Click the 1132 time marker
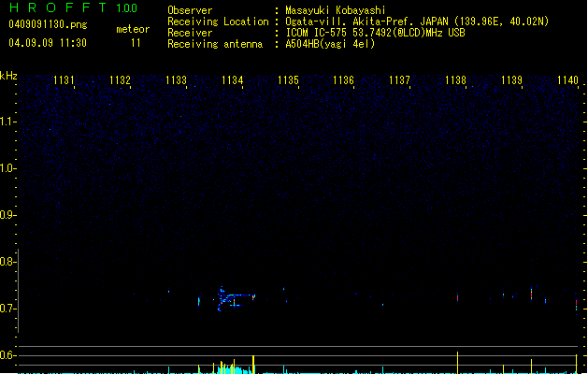Image resolution: width=588 pixels, height=374 pixels. pos(120,80)
